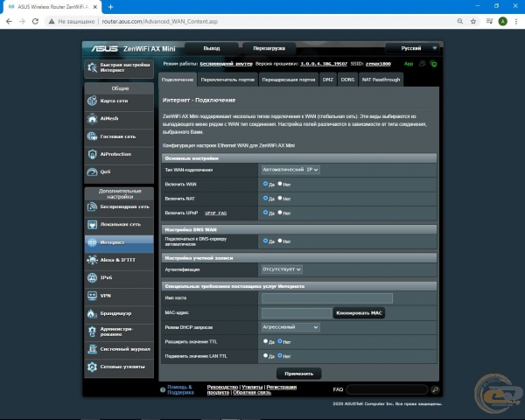This screenshot has width=525, height=420.
Task: Open the Chrome three-dot menu
Action: pos(516,21)
